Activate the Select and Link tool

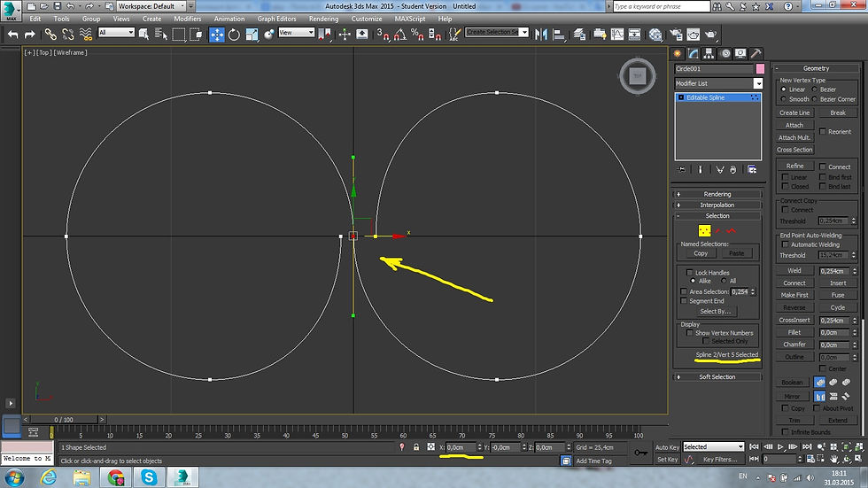(x=50, y=35)
